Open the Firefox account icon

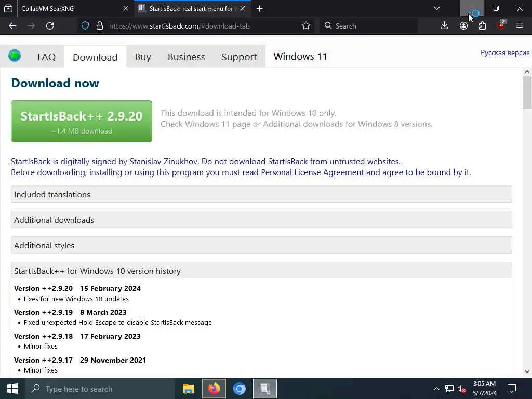(x=463, y=26)
